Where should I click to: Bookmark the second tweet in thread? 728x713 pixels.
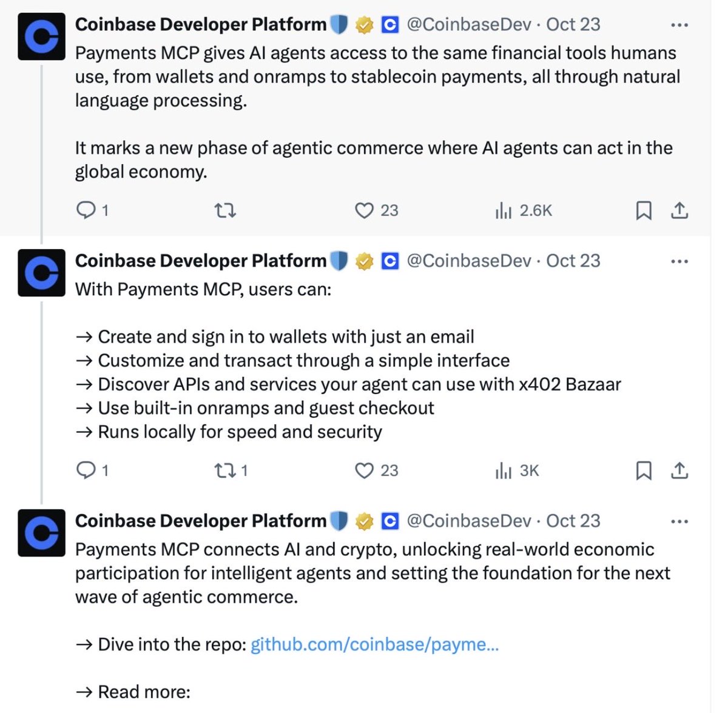(x=644, y=470)
